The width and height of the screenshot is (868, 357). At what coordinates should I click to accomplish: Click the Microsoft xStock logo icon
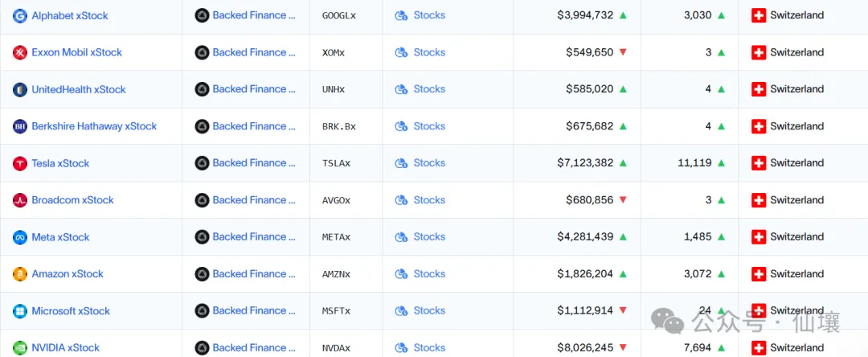click(x=20, y=311)
